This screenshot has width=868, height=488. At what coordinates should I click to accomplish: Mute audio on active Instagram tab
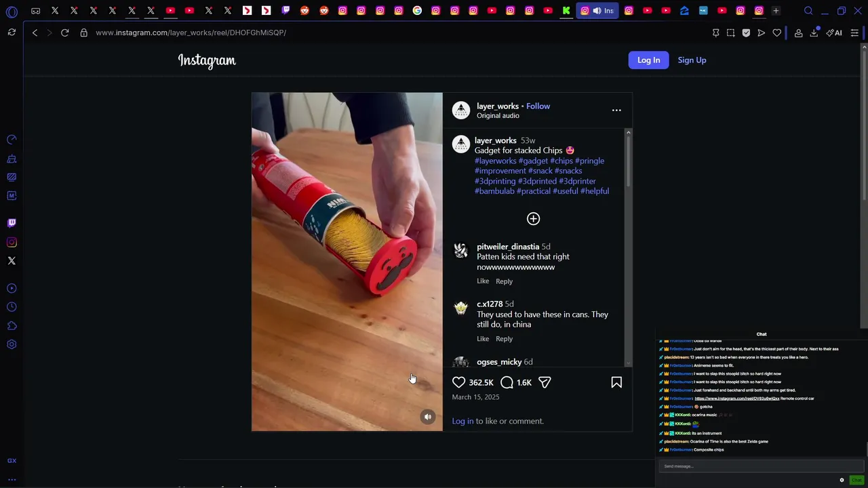click(597, 11)
